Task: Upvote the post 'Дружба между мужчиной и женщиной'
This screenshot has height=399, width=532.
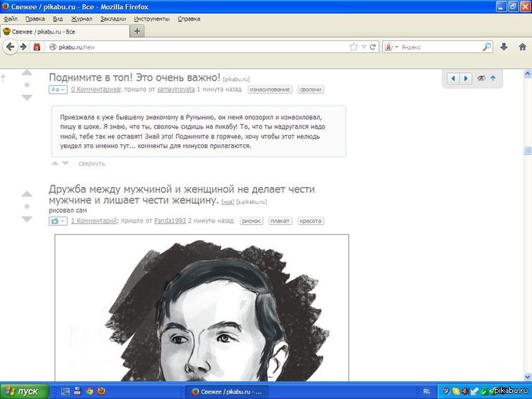Action: (27, 194)
